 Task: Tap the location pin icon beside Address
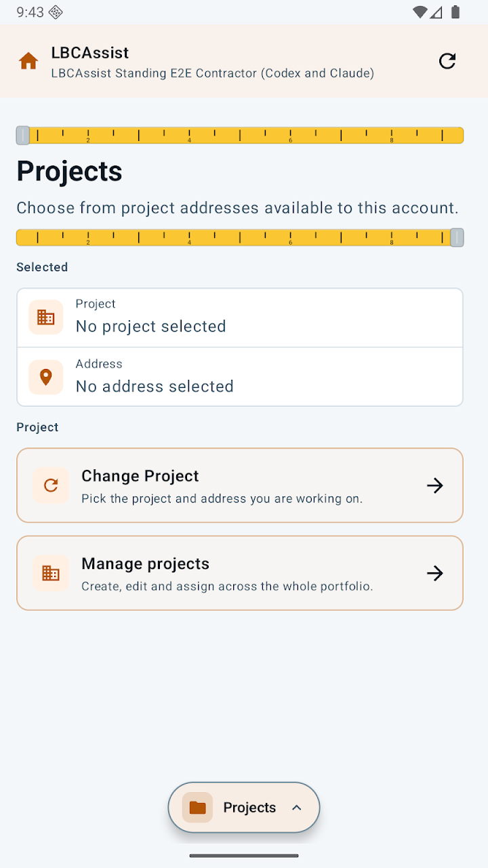click(x=46, y=377)
